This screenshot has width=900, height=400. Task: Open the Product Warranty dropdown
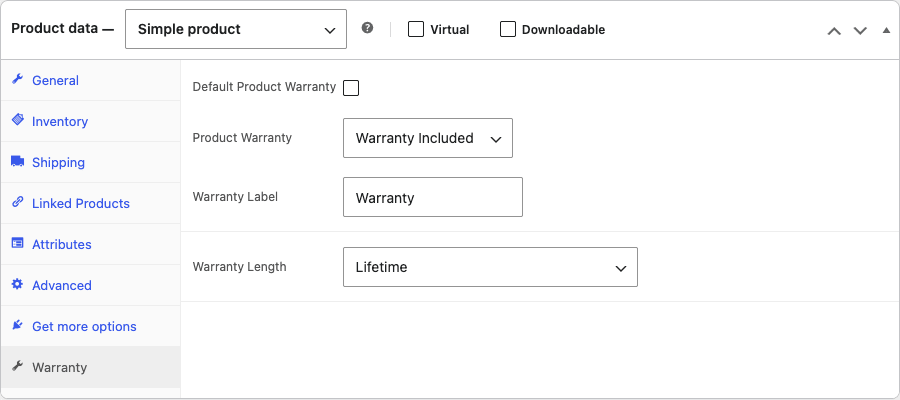click(x=428, y=138)
